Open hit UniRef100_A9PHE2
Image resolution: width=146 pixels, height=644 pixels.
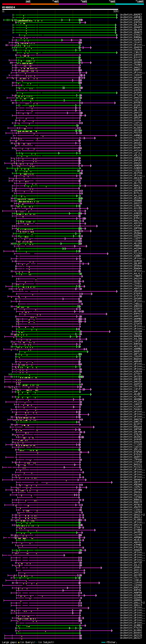pyautogui.click(x=131, y=17)
